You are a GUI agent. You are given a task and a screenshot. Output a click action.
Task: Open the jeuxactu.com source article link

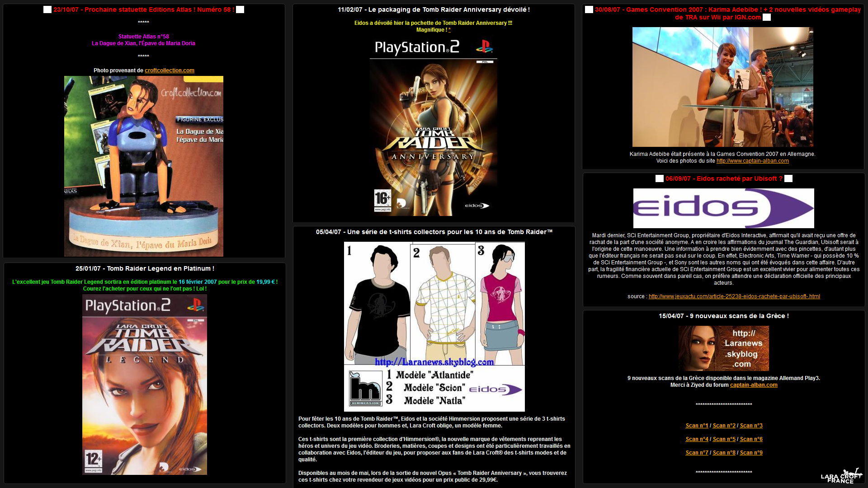734,296
